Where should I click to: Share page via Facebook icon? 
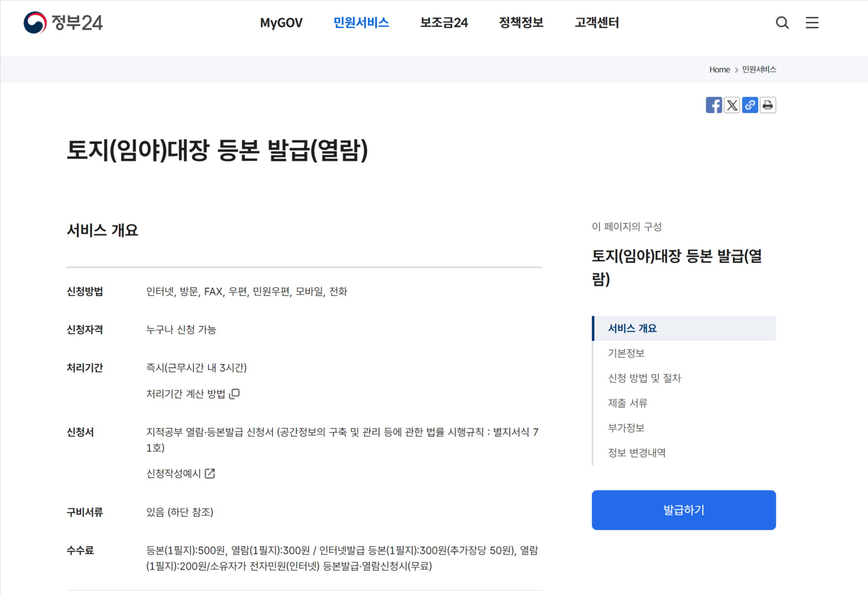714,105
